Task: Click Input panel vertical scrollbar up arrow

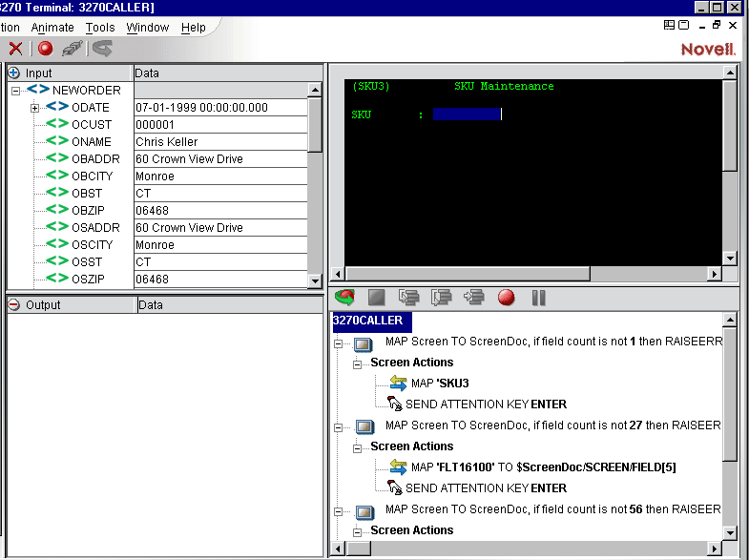Action: coord(315,90)
